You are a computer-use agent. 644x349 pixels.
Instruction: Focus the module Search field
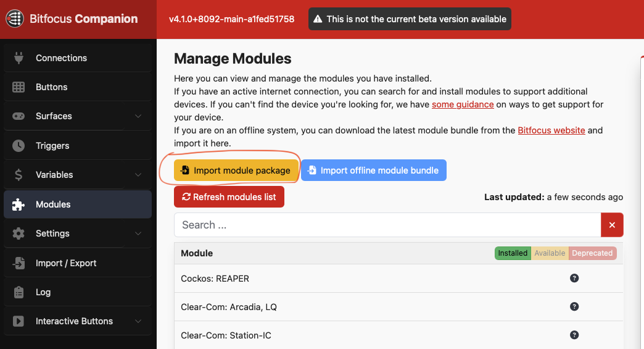[387, 225]
